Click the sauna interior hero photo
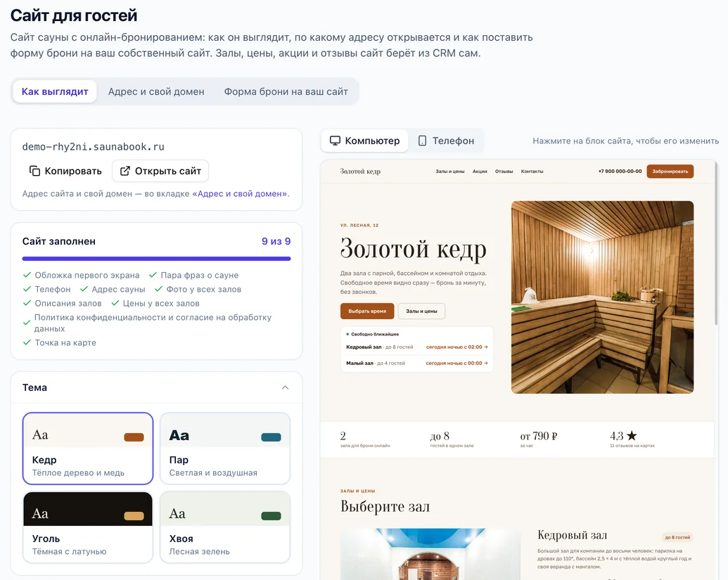Image resolution: width=728 pixels, height=580 pixels. pos(602,297)
